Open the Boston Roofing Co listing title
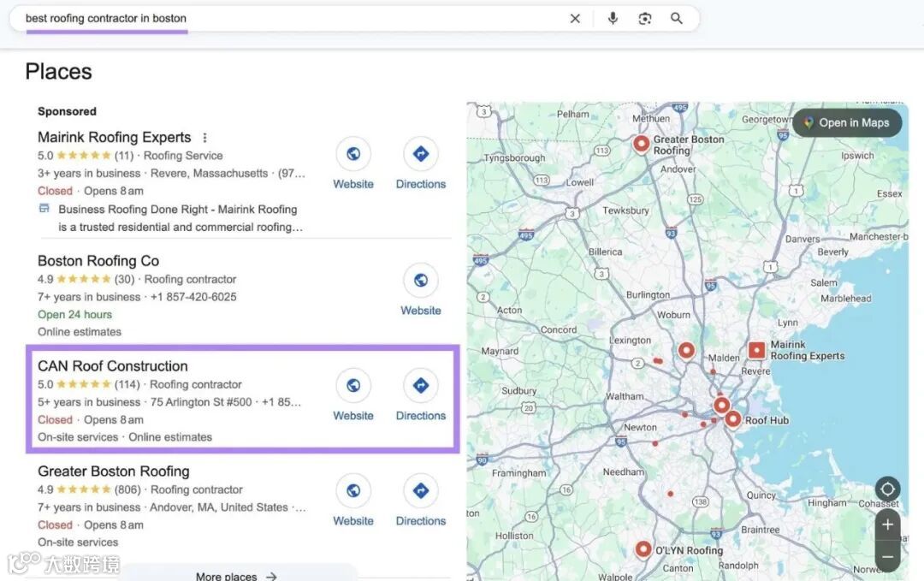 point(98,261)
